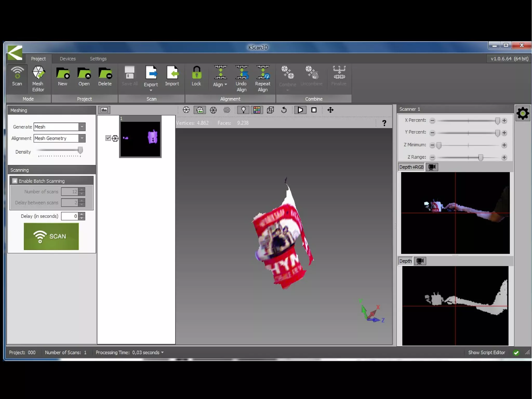This screenshot has width=532, height=399.
Task: Expand the Alignment Mesh Geometry dropdown
Action: 82,138
